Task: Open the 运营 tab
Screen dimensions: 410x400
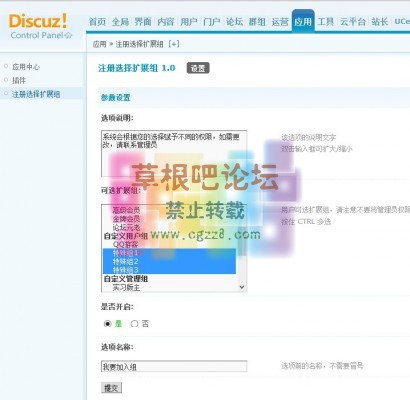Action: coord(280,22)
